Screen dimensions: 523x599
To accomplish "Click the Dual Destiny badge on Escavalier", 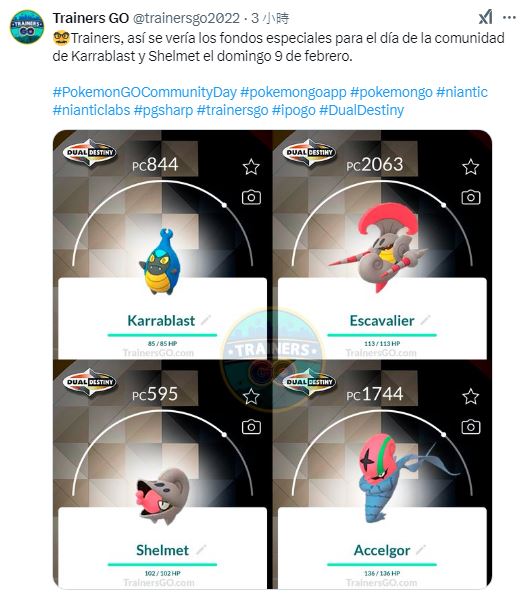I will pyautogui.click(x=309, y=152).
